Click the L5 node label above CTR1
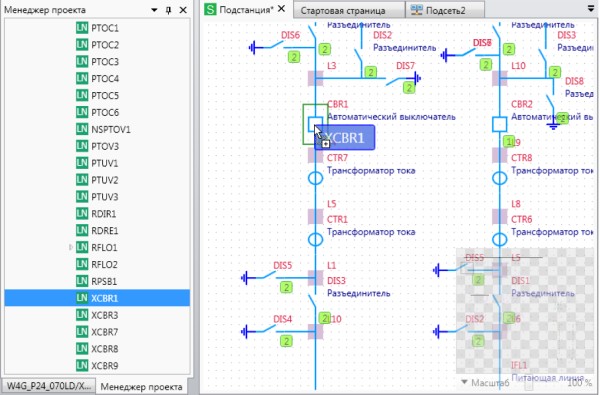Screen dimensions: 600x395 [x=331, y=204]
